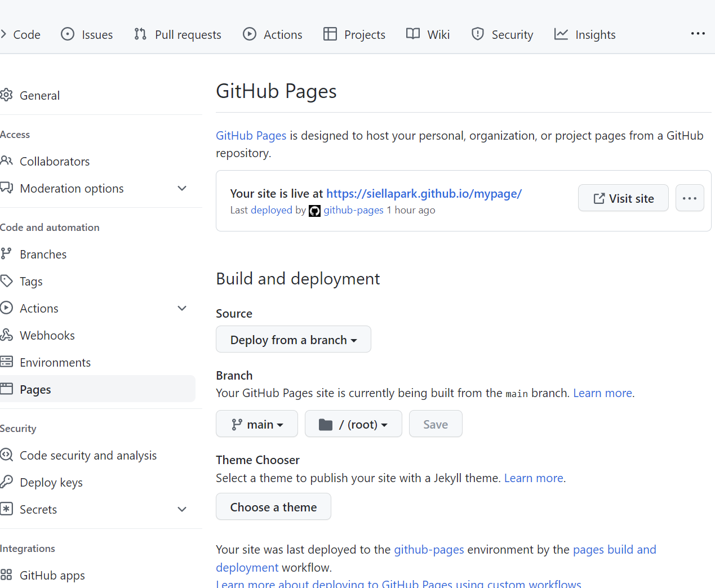The width and height of the screenshot is (715, 588).
Task: Click the Security shield icon
Action: click(478, 34)
